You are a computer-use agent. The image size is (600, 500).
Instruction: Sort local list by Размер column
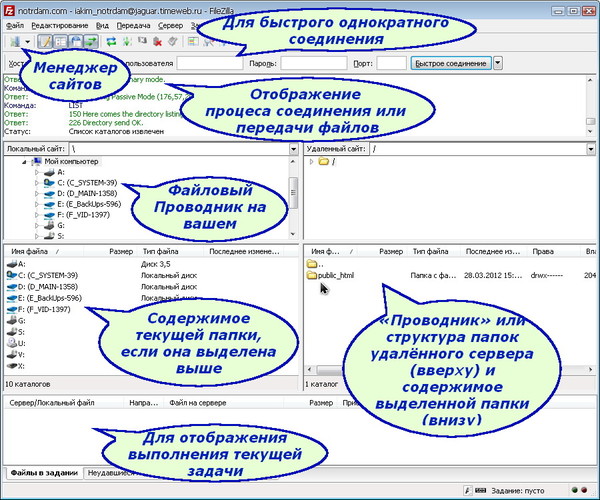coord(121,251)
